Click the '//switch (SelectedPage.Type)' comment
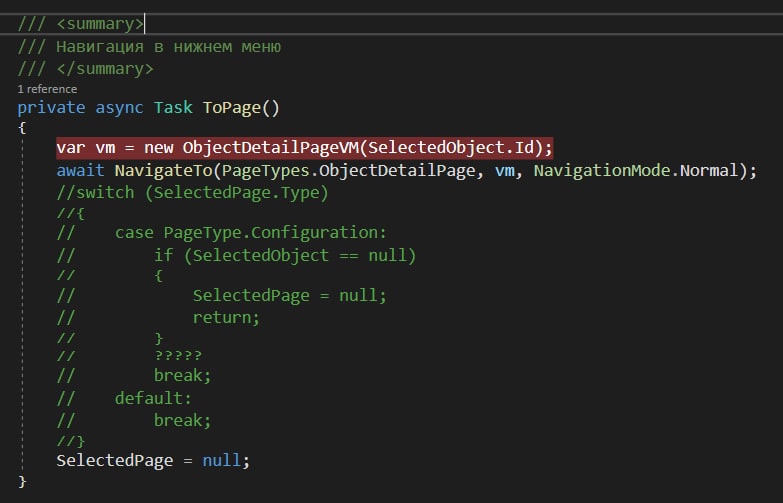The width and height of the screenshot is (783, 503). tap(192, 192)
